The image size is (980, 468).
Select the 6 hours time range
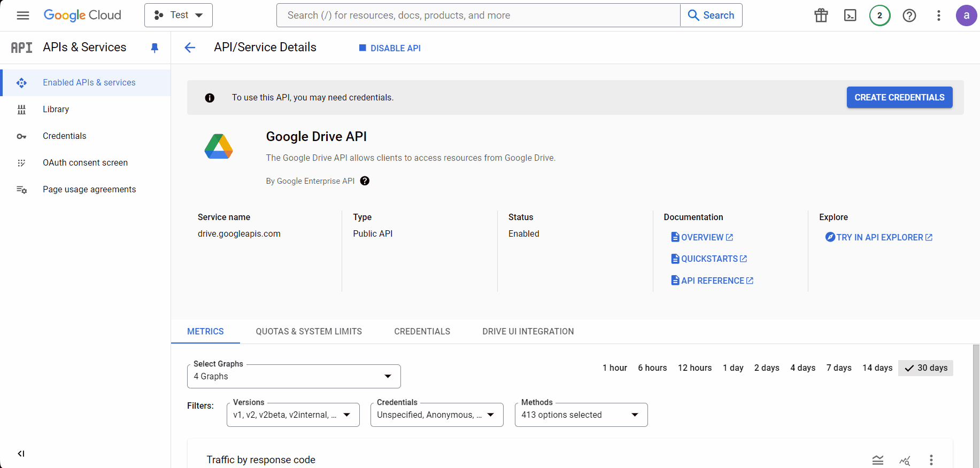(652, 368)
